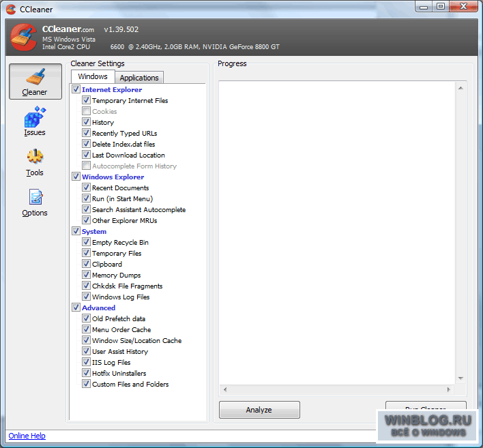Screen dimensions: 483x448
Task: Select the System heading text
Action: pos(94,232)
